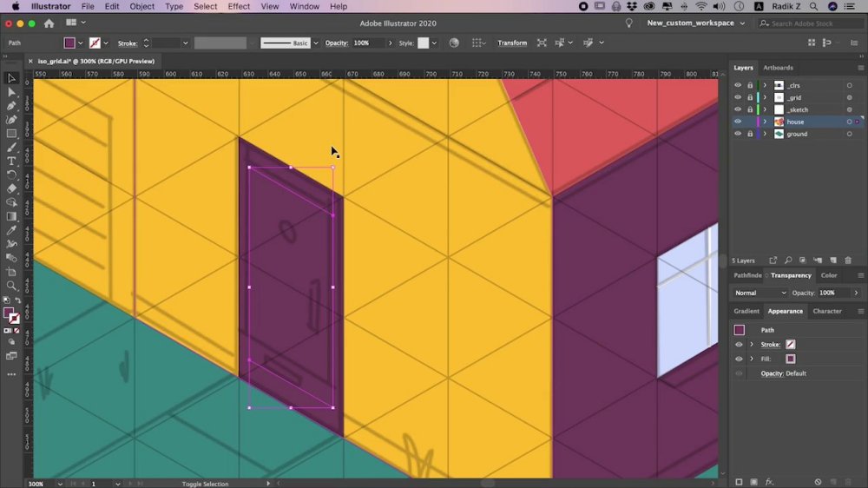Select the Selection tool arrow
868x488 pixels.
(11, 78)
